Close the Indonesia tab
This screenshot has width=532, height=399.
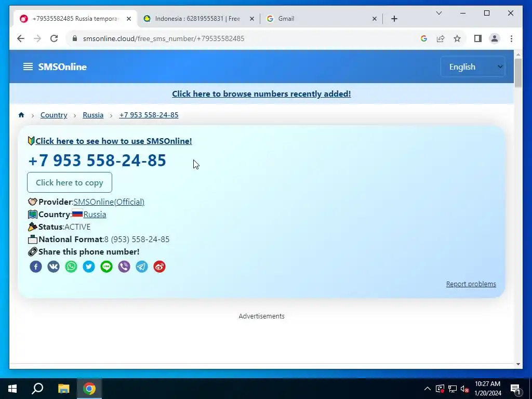[x=252, y=19]
